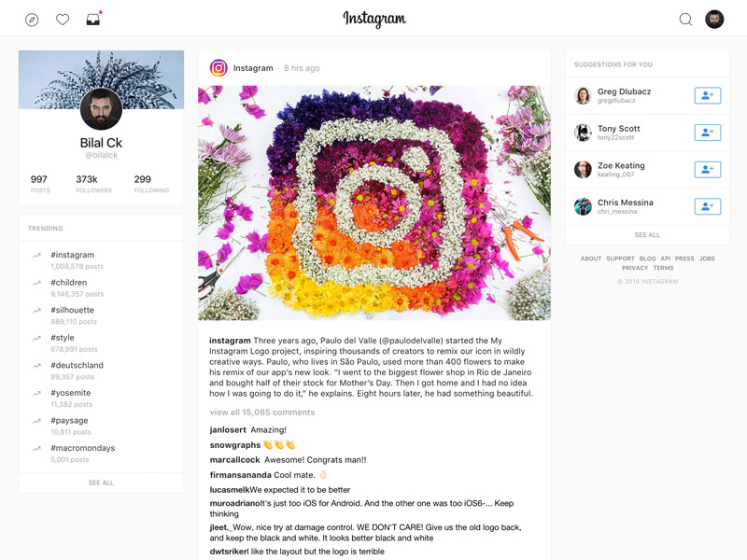Viewport: 747px width, 560px height.
Task: Open the Privacy footer link
Action: click(x=635, y=268)
